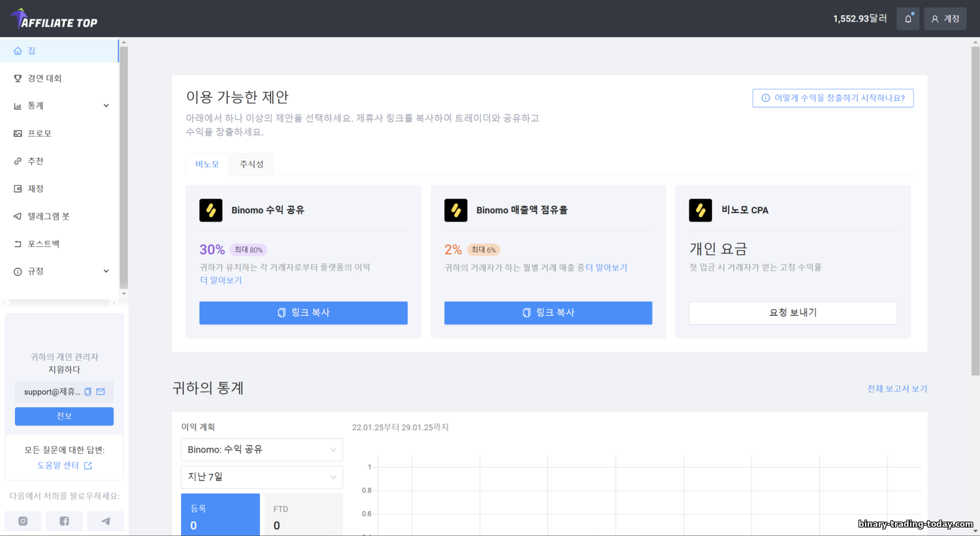Select the FTD stat tile

point(303,515)
